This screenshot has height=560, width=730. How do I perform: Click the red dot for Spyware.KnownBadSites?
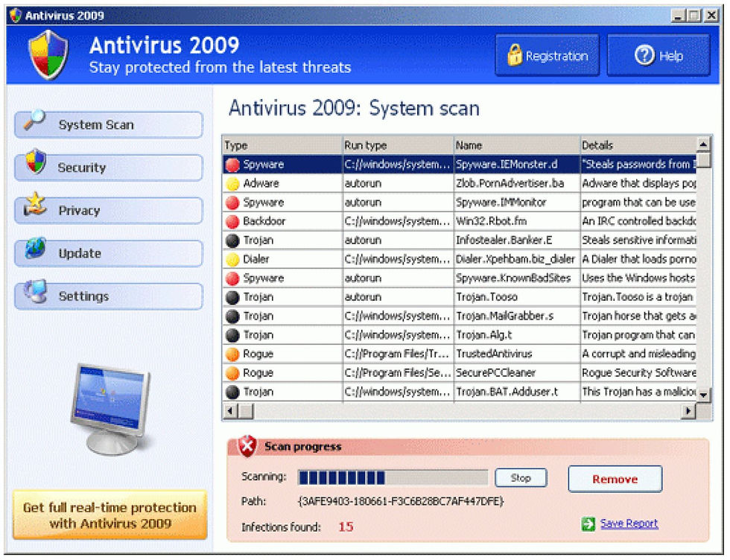pos(232,279)
